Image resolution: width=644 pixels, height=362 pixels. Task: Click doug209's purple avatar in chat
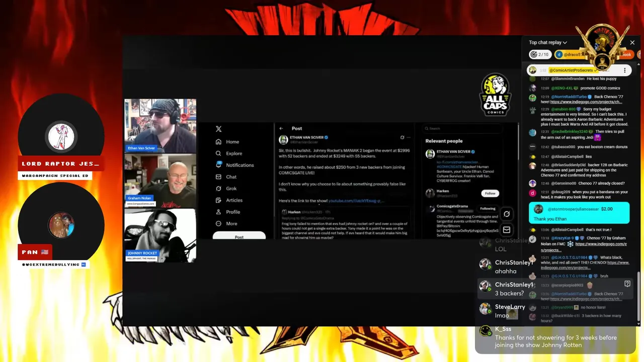(533, 193)
